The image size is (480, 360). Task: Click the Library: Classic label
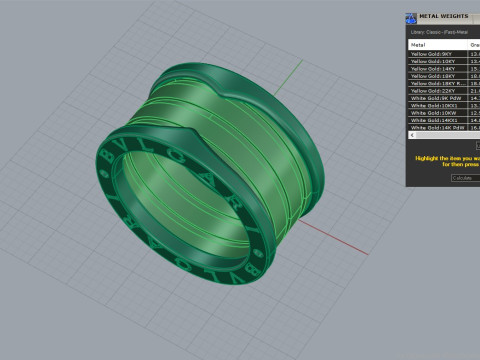pyautogui.click(x=439, y=32)
